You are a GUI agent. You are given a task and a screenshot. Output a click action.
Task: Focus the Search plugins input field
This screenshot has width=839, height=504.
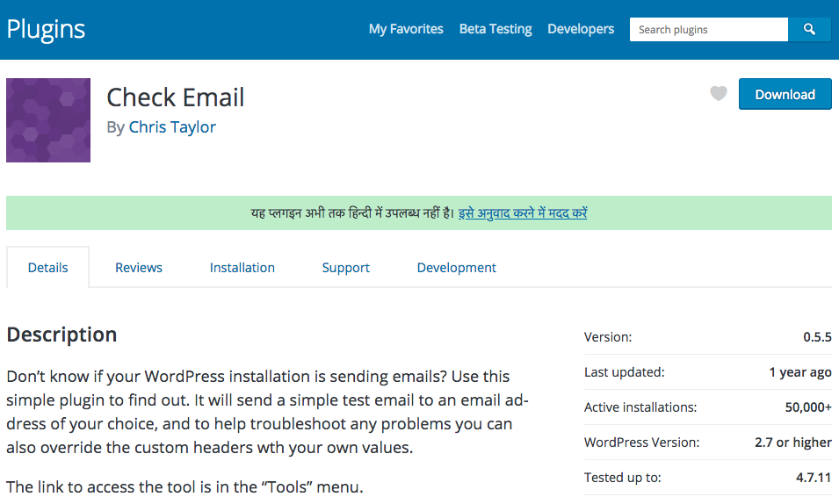(708, 30)
